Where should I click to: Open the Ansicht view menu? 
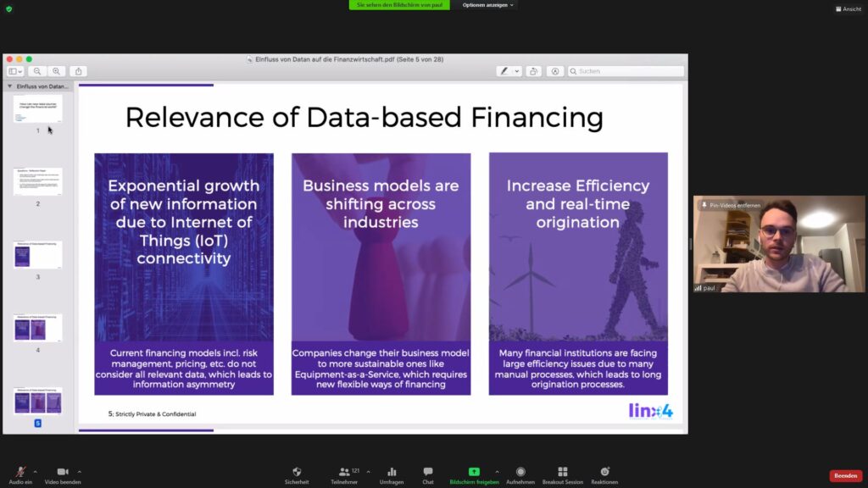[848, 8]
